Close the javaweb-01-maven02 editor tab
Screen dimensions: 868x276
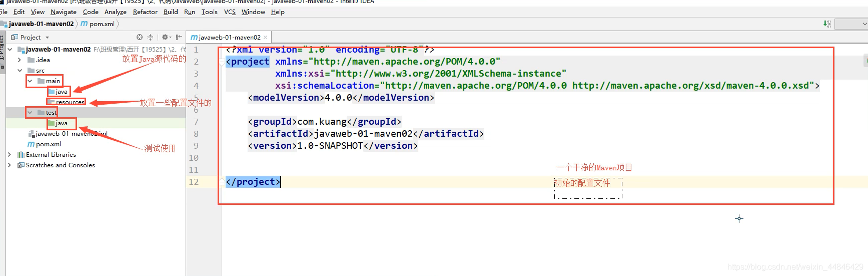(265, 37)
